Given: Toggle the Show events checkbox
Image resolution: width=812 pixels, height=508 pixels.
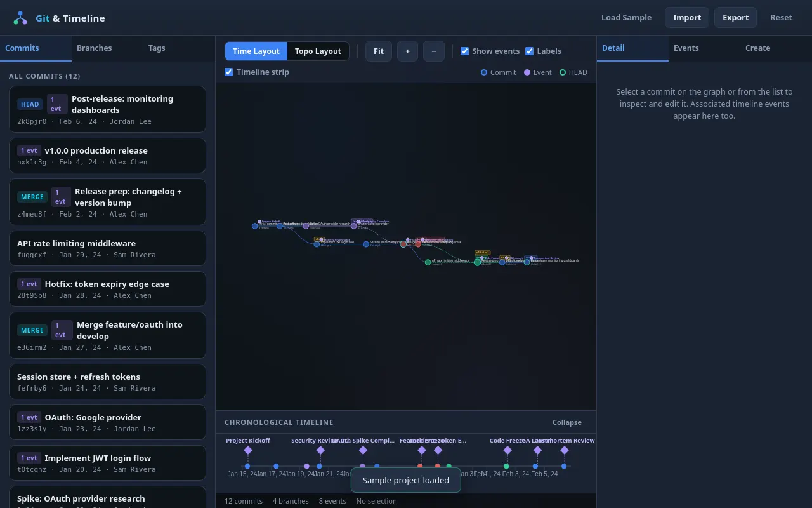Looking at the screenshot, I should click(464, 51).
